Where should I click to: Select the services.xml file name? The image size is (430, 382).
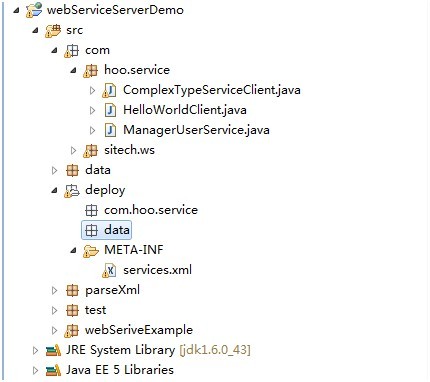tap(157, 270)
